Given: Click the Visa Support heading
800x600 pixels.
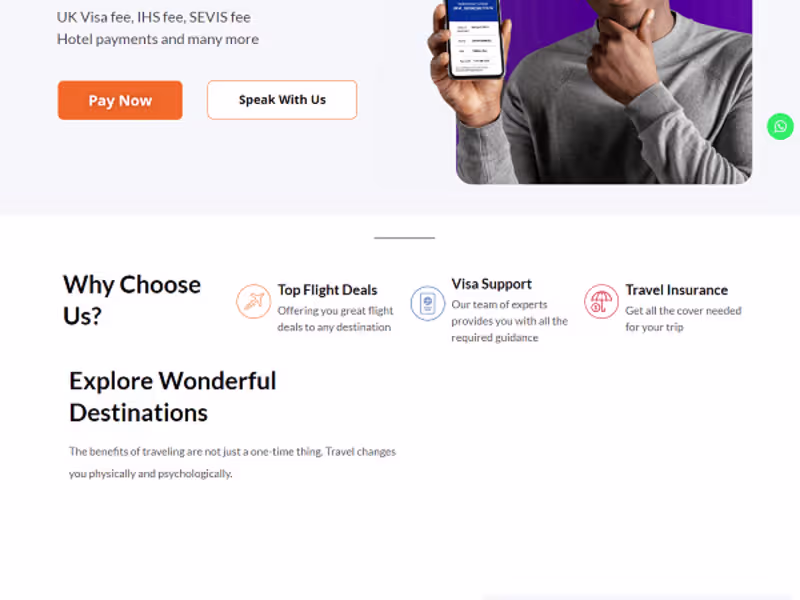Looking at the screenshot, I should tap(491, 283).
